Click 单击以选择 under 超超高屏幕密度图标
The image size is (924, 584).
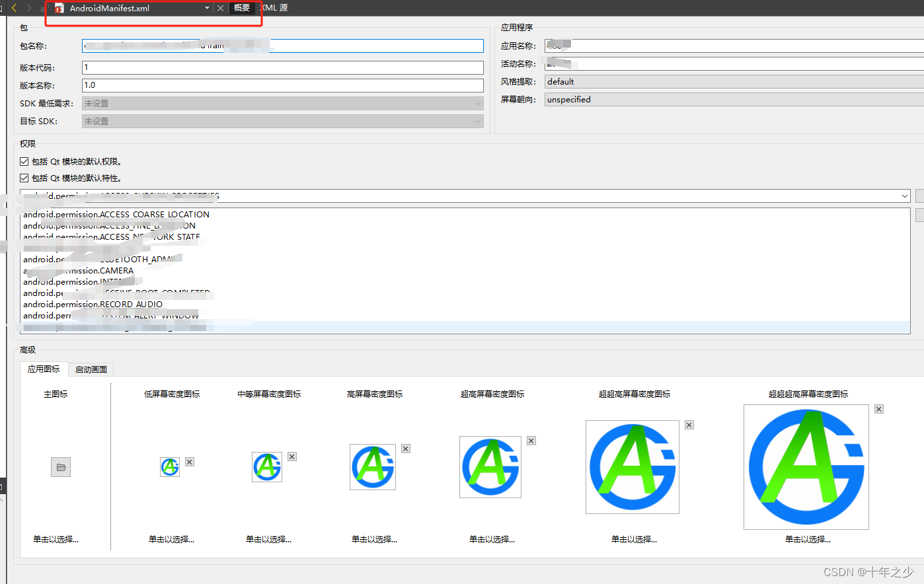634,539
